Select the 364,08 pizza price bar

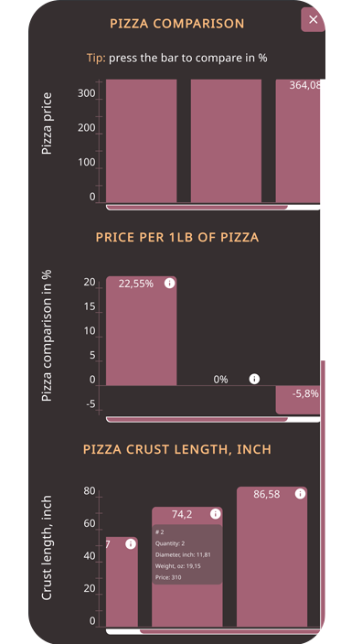(x=298, y=141)
